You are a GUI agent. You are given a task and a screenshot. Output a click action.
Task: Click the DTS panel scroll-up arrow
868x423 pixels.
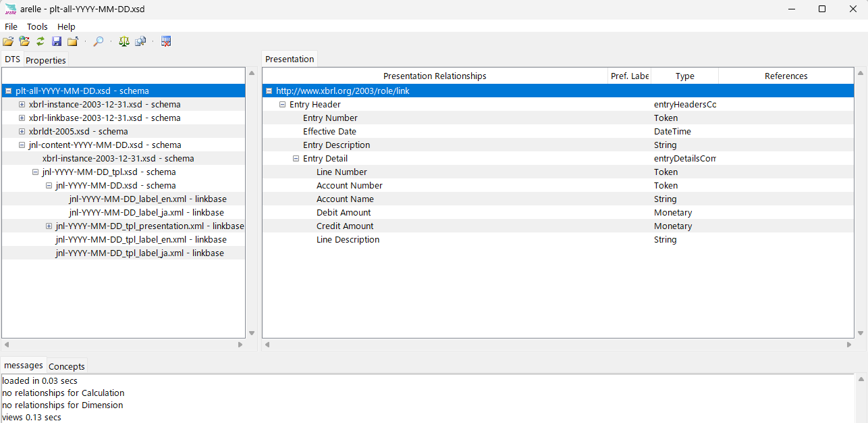pos(252,73)
